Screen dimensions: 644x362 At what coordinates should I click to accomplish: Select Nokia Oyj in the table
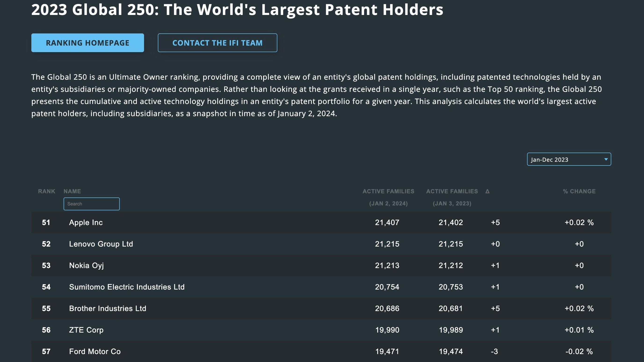pyautogui.click(x=87, y=265)
